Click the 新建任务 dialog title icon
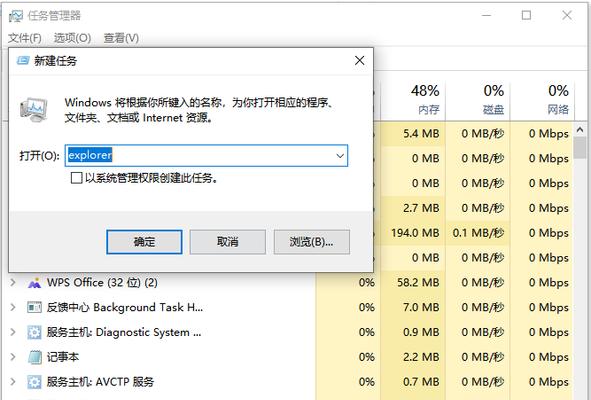 click(23, 60)
